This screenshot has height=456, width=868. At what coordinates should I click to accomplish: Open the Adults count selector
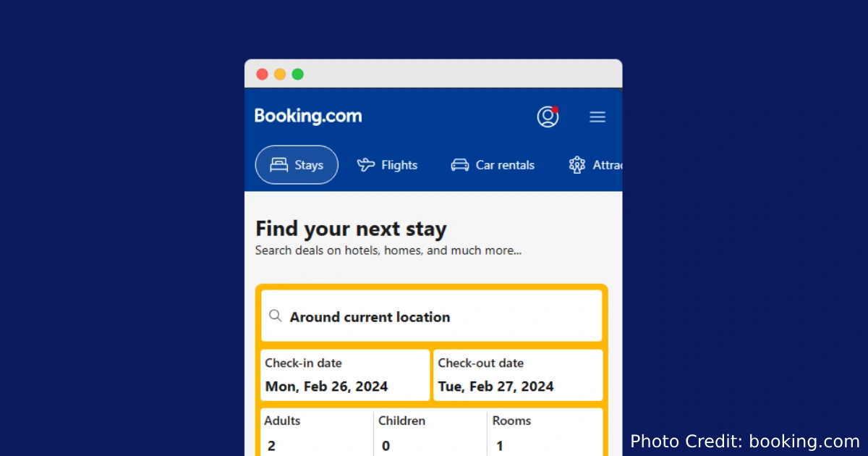coord(316,432)
